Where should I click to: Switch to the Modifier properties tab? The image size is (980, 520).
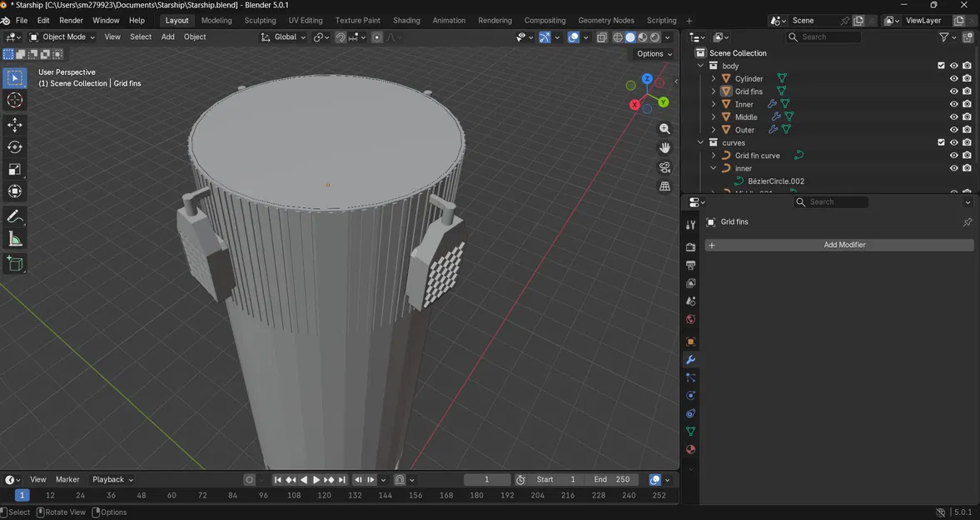pos(690,360)
